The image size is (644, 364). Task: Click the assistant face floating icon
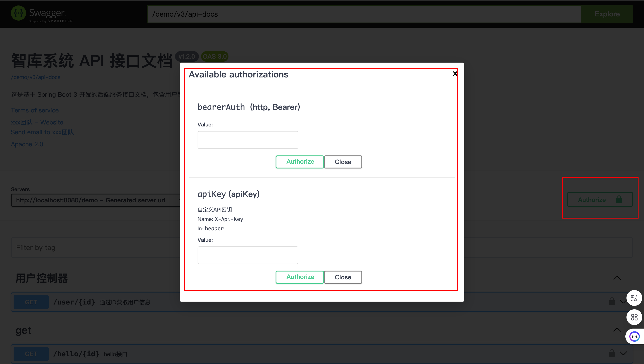(x=635, y=337)
